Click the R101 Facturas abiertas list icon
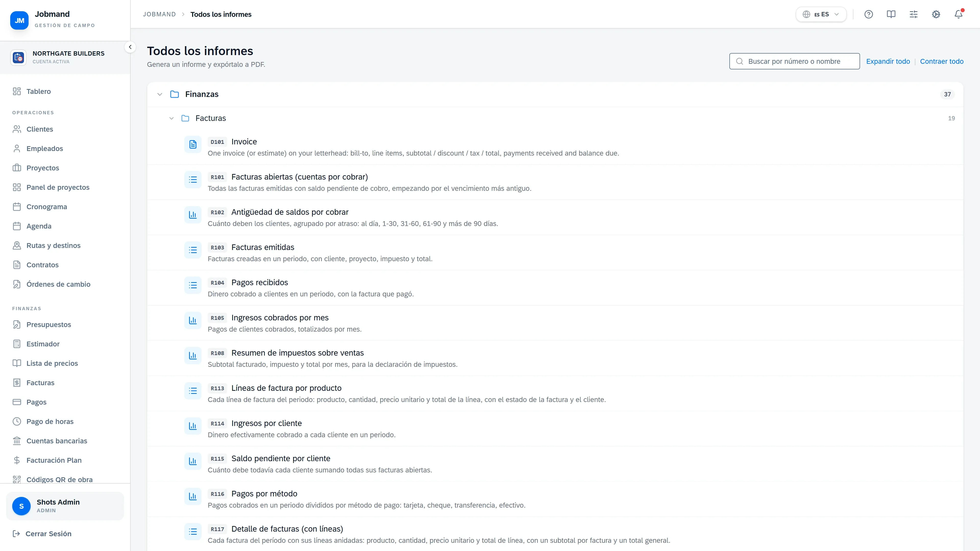 tap(193, 180)
